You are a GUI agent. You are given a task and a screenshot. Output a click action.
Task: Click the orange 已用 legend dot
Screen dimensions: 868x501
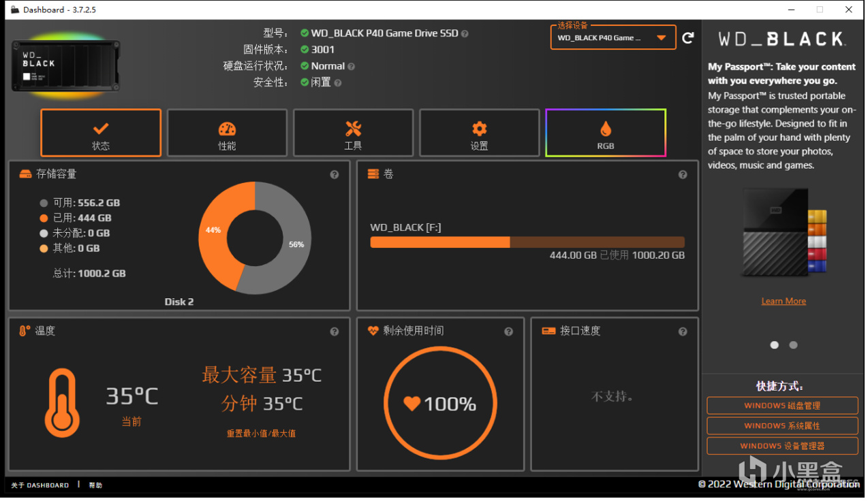click(x=44, y=219)
